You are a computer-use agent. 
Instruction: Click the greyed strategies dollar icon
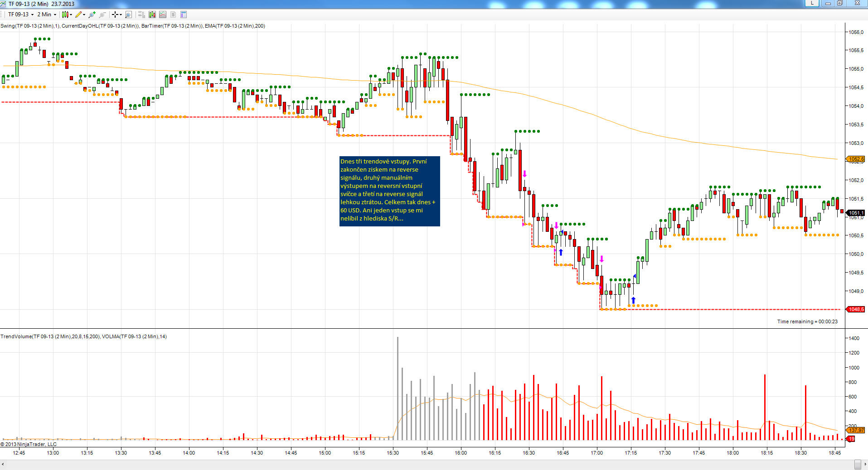coord(173,14)
